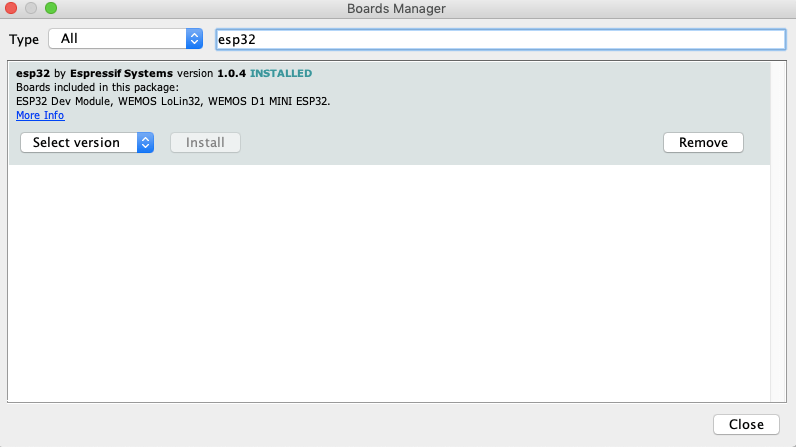Expand the Select version dropdown
Viewport: 796px width, 447px height.
click(x=87, y=143)
